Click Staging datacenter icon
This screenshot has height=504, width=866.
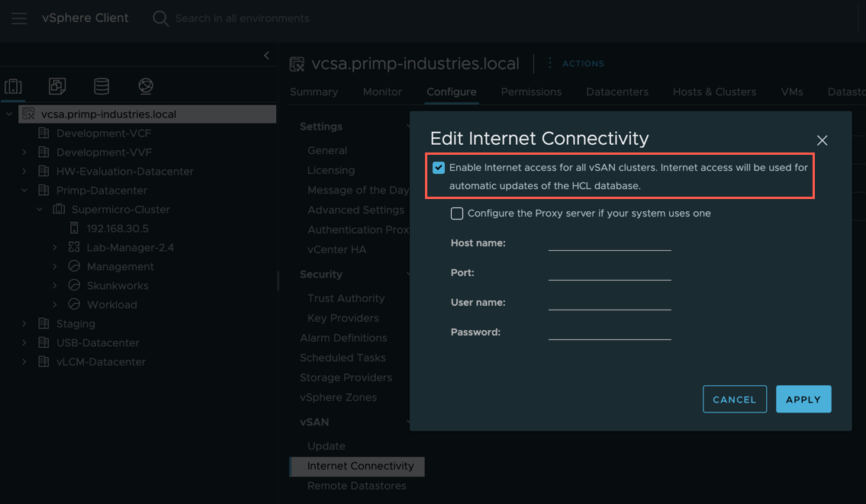[x=43, y=323]
